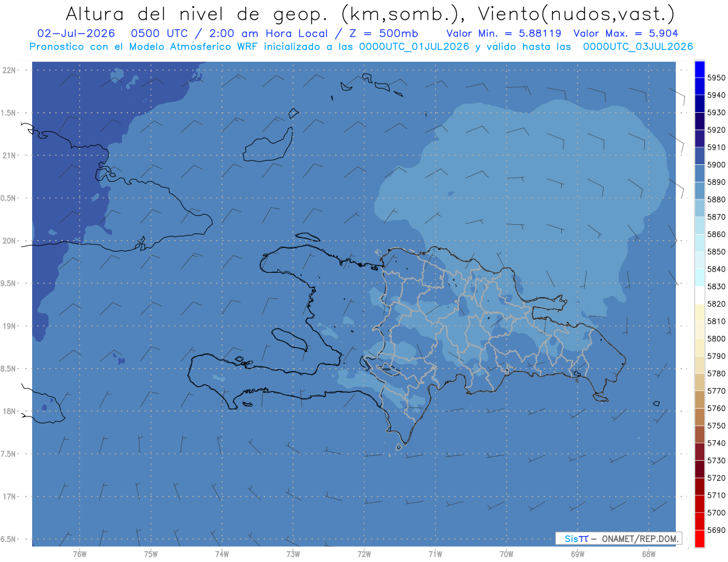The height and width of the screenshot is (562, 728).
Task: Click the legend swatch between 5950 and 5940
Action: pos(699,86)
